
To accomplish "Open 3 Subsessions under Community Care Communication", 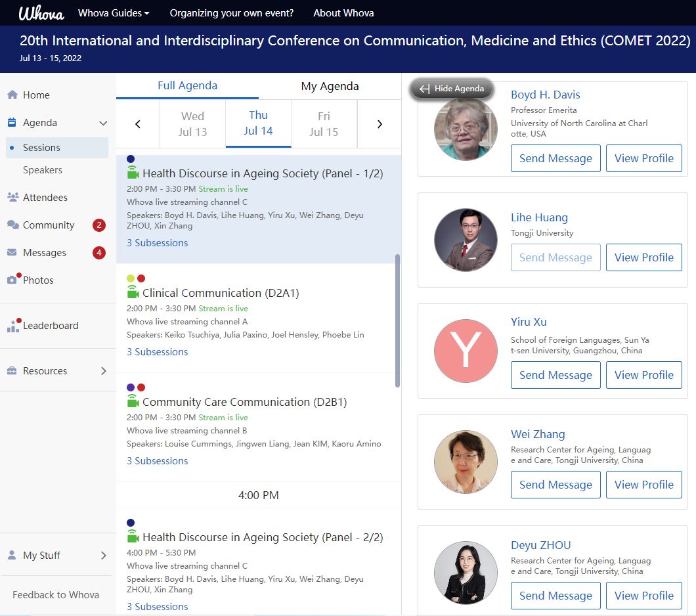I will click(157, 461).
